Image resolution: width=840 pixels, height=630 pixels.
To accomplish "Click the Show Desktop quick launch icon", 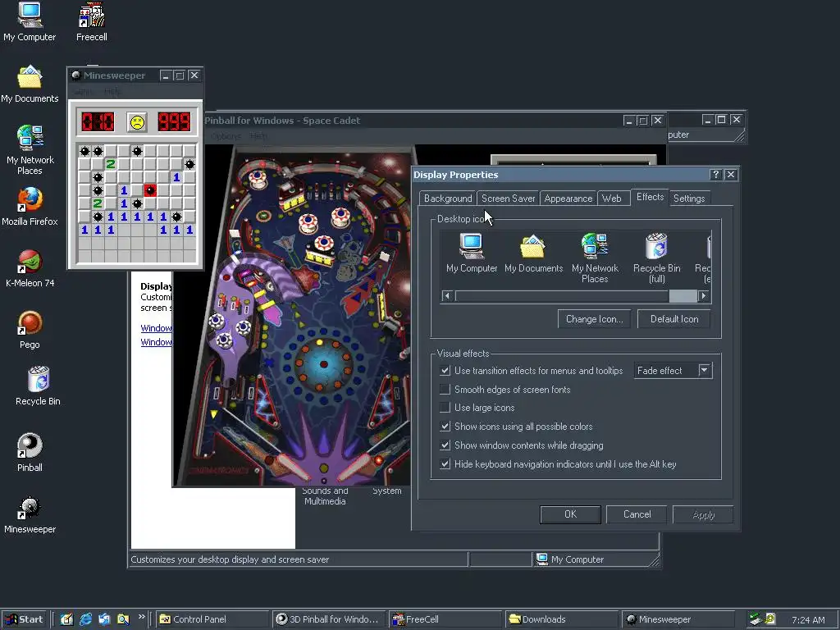I will tap(66, 619).
